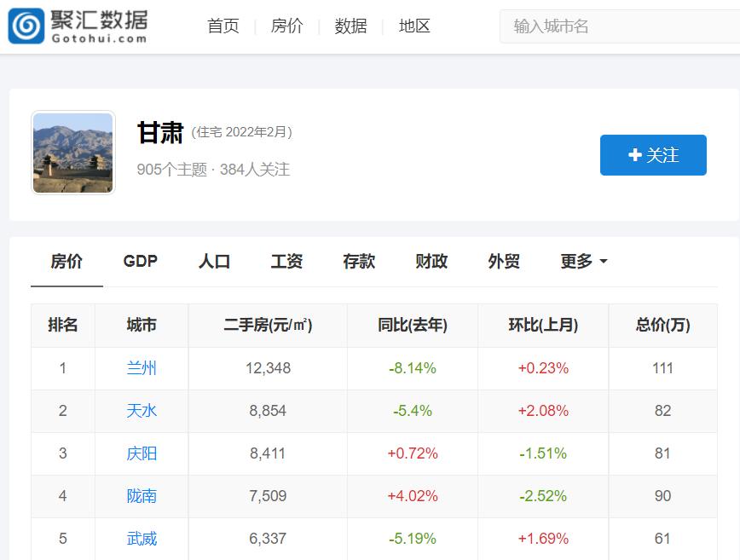Click the +关注 follow button
Screen dimensions: 740x560
tap(653, 155)
